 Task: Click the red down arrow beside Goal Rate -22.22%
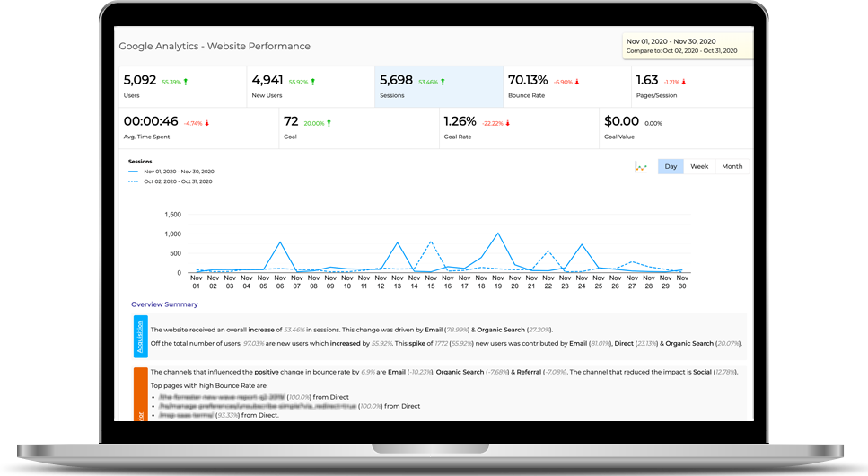click(x=508, y=124)
